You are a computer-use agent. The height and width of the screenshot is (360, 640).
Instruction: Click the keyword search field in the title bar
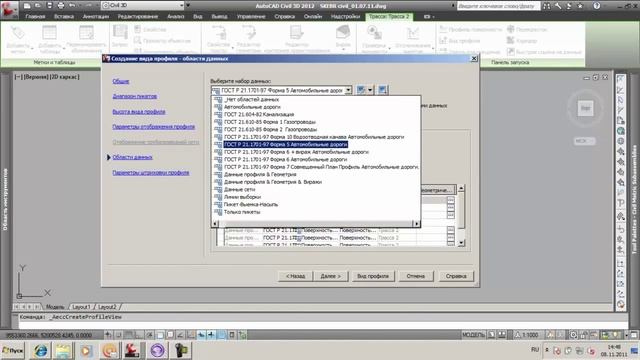[x=498, y=6]
